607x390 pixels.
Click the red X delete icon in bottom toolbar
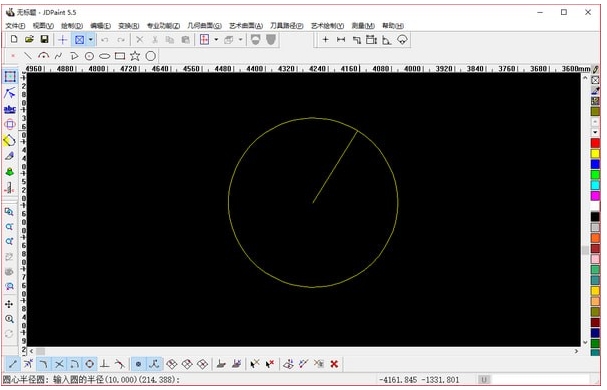click(334, 364)
